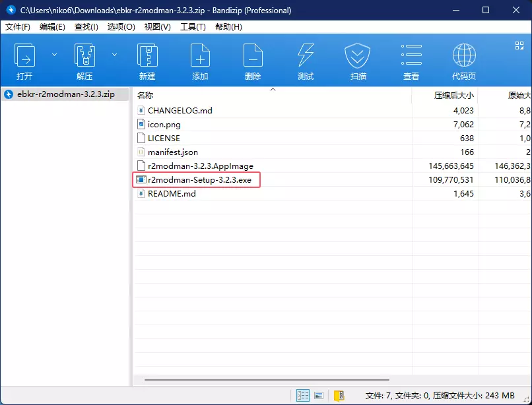Switch to details list view in status bar
Screen dimensions: 532x405
pos(303,396)
